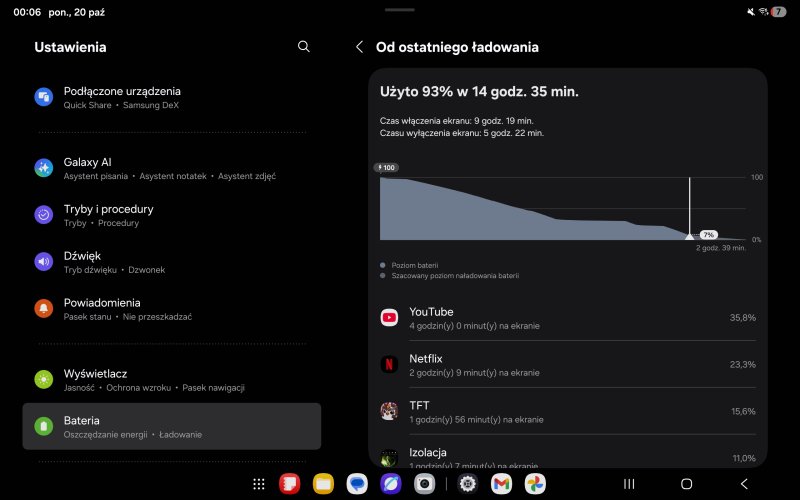Tap the Powiadomienia bell icon
Screen dimensions: 800x500
coord(44,308)
